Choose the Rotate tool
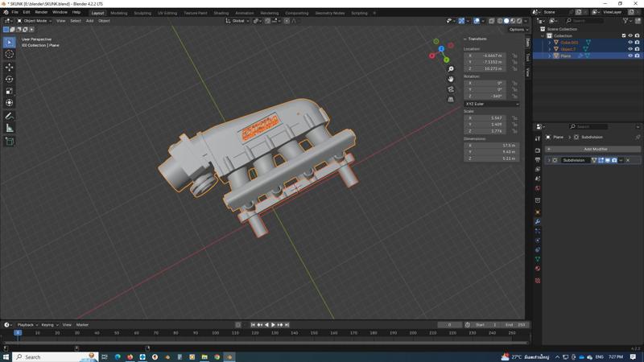Image resolution: width=644 pixels, height=362 pixels. [x=10, y=79]
